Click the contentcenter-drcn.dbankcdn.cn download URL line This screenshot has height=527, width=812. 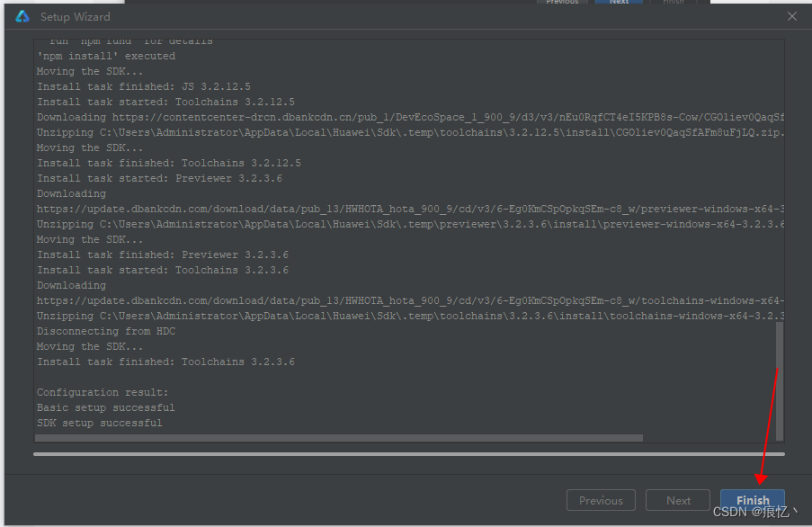point(410,118)
